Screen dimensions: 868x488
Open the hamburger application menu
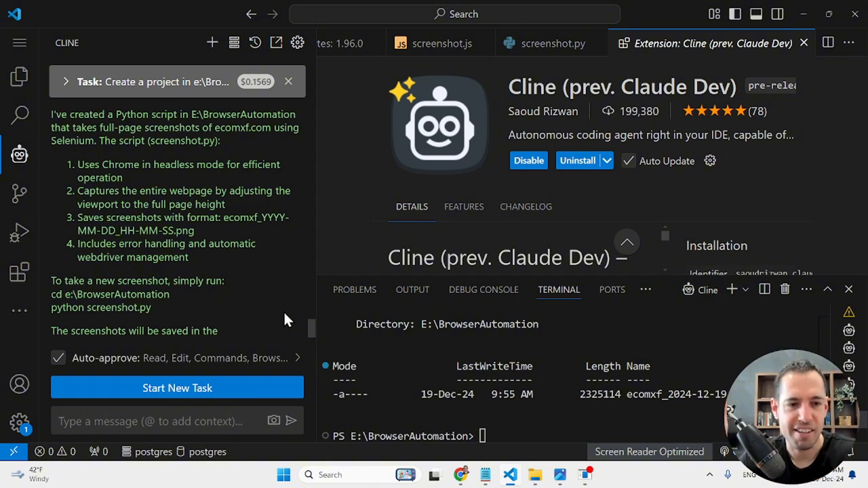pos(19,43)
